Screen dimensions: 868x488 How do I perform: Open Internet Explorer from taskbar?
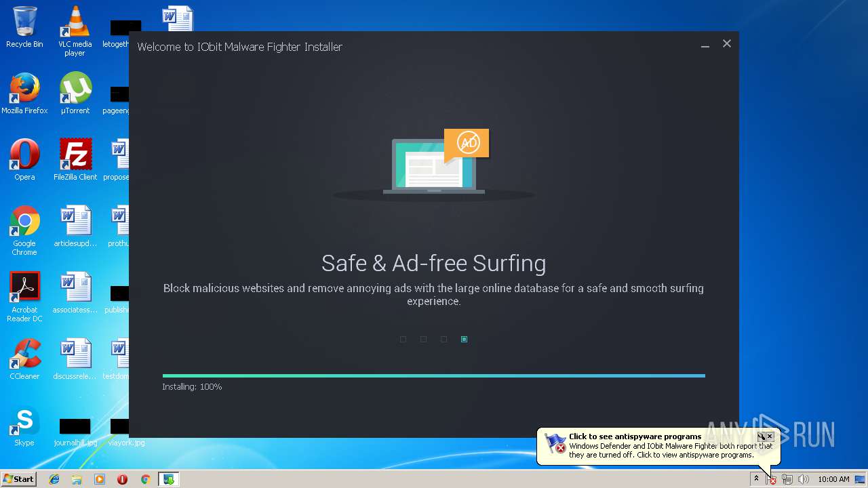coord(54,479)
